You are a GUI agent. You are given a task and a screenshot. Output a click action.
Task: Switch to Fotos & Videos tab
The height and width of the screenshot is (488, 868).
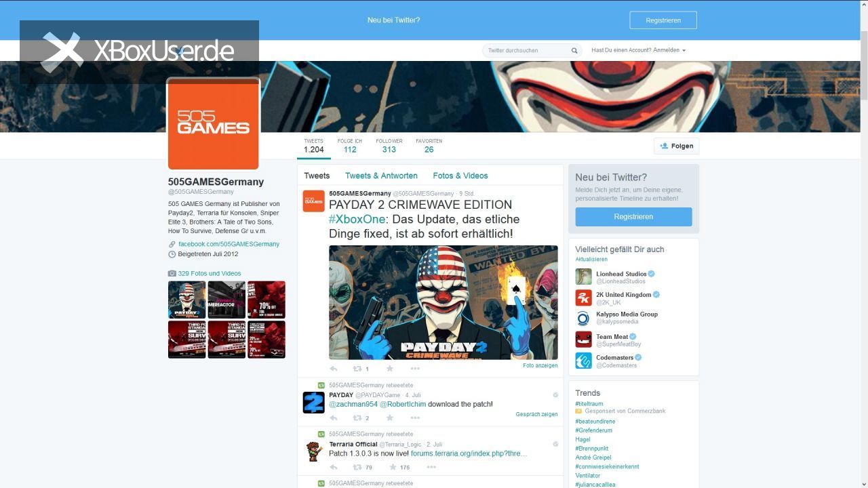click(460, 176)
